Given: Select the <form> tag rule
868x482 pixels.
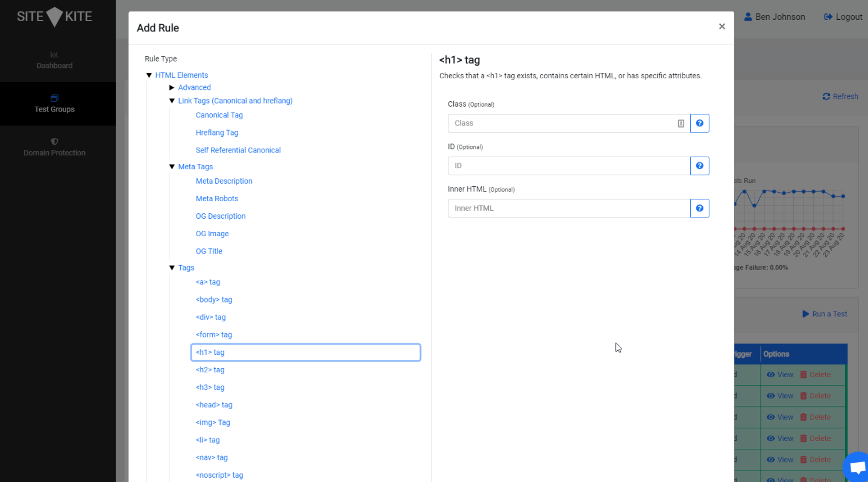Looking at the screenshot, I should [214, 334].
